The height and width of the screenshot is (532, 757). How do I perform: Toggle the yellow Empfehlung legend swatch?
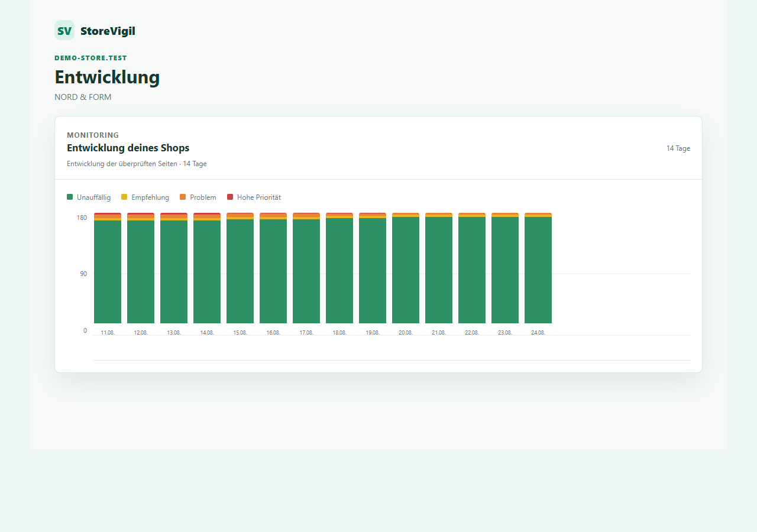click(124, 197)
